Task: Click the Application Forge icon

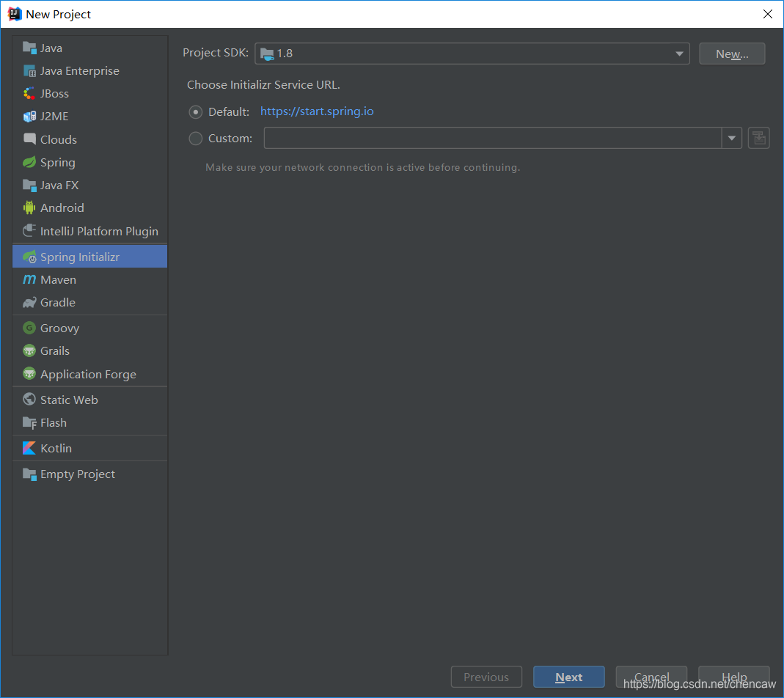Action: click(x=29, y=373)
